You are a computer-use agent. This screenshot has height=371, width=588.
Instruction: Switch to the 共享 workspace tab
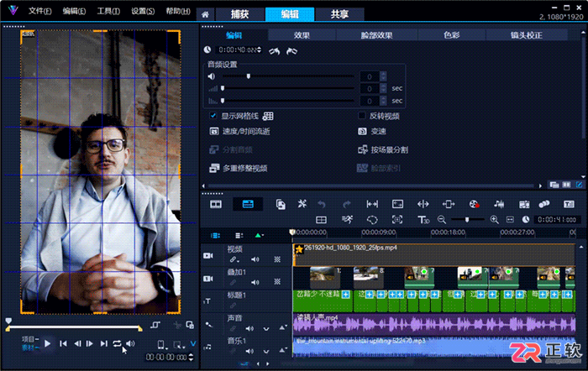[x=339, y=14]
